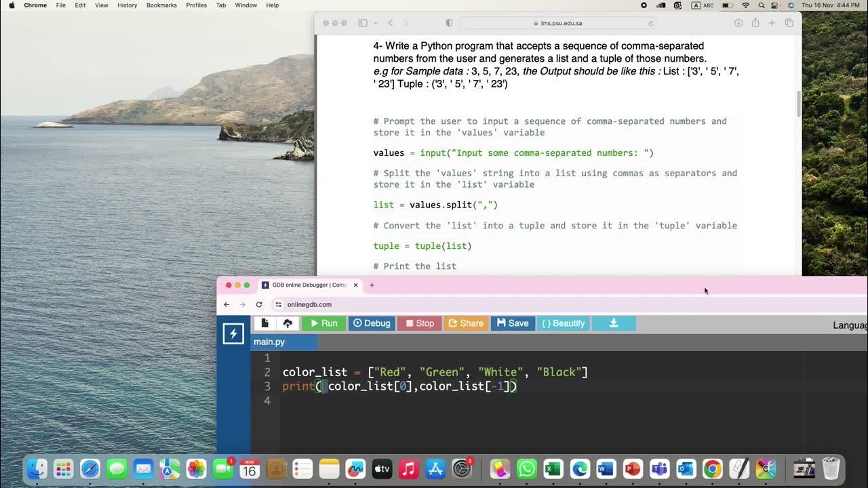Go back in the Safari window
868x488 pixels.
pyautogui.click(x=391, y=23)
